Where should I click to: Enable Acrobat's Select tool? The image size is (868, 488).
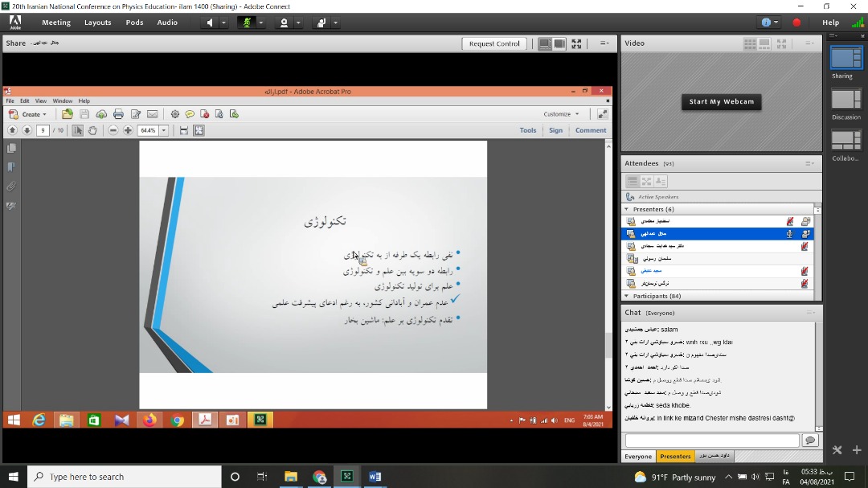pos(76,129)
